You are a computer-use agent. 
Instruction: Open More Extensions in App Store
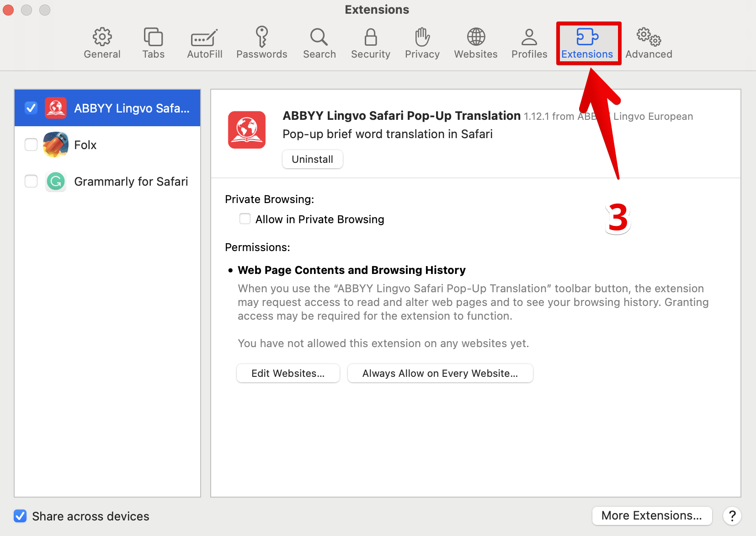[652, 516]
